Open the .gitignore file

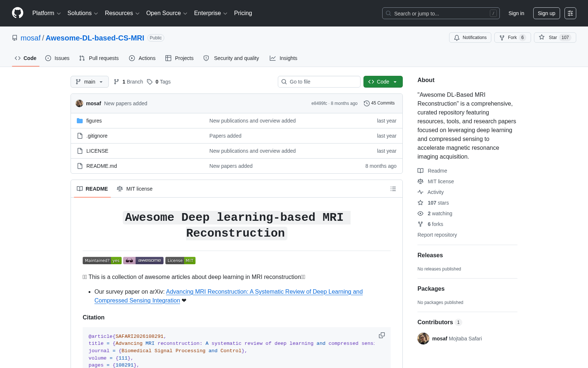point(97,136)
